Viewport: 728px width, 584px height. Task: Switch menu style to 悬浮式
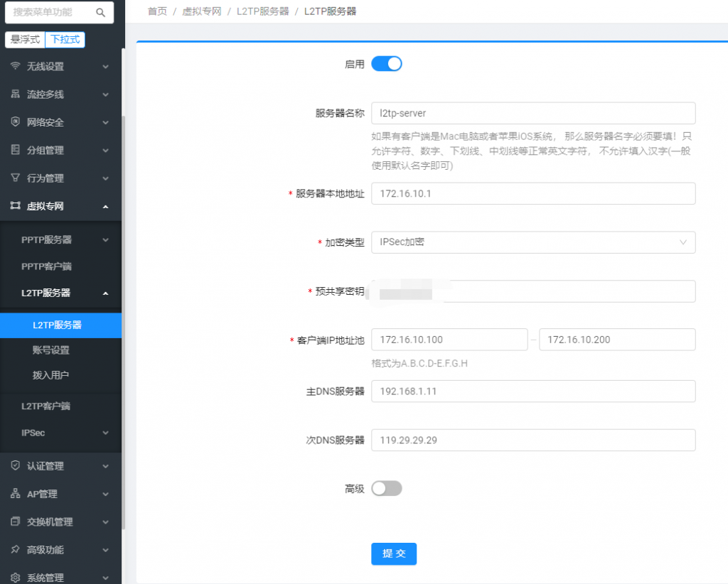click(25, 40)
